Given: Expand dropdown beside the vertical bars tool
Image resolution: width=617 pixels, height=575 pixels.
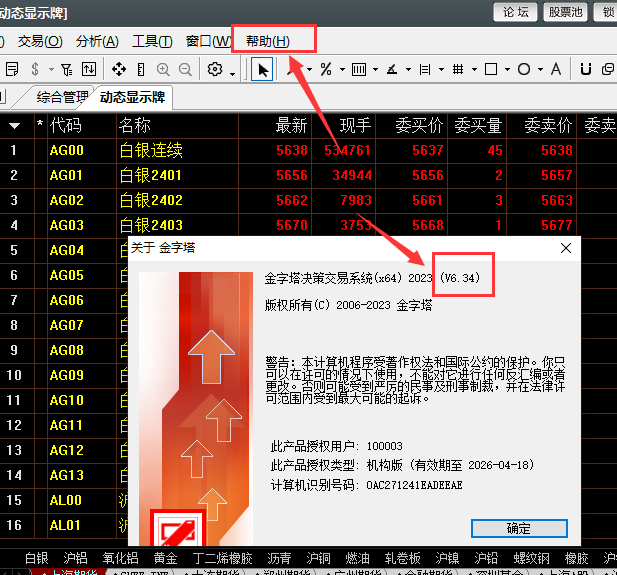Looking at the screenshot, I should coord(375,70).
